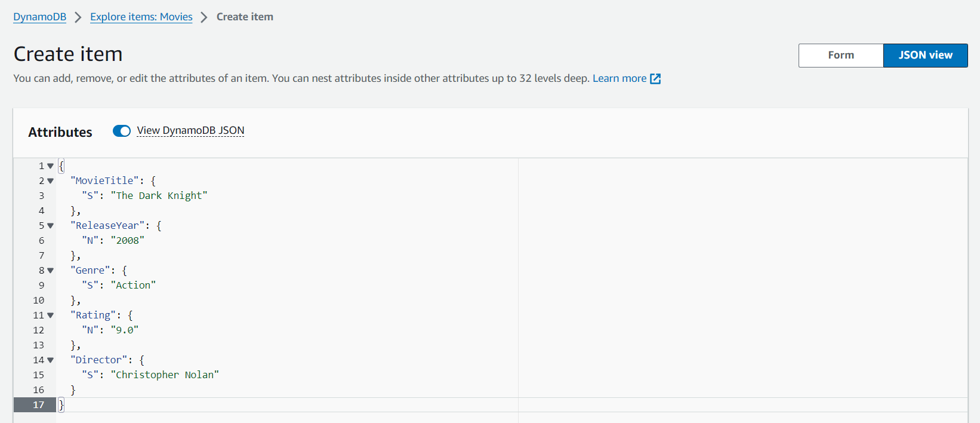The width and height of the screenshot is (980, 423).
Task: Select the JSON view tab
Action: tap(925, 55)
